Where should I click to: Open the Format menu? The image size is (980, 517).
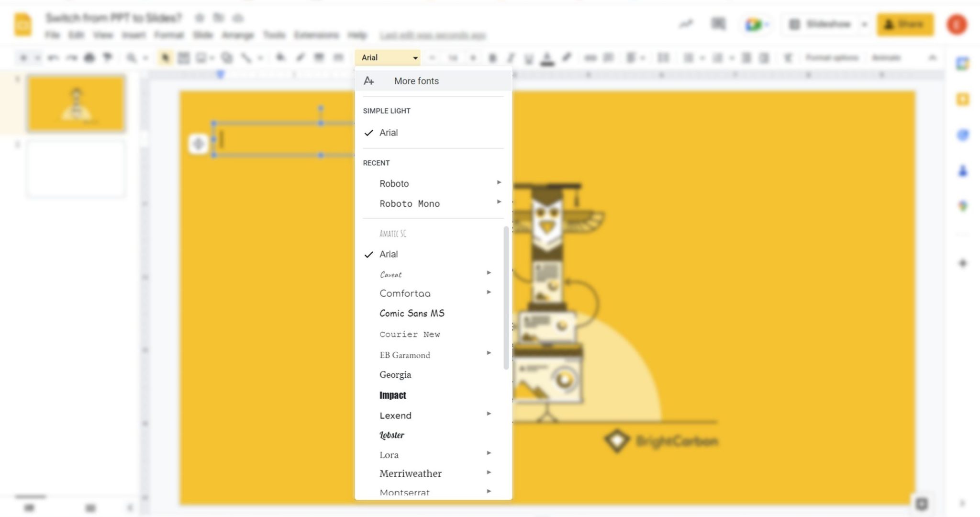pos(168,35)
